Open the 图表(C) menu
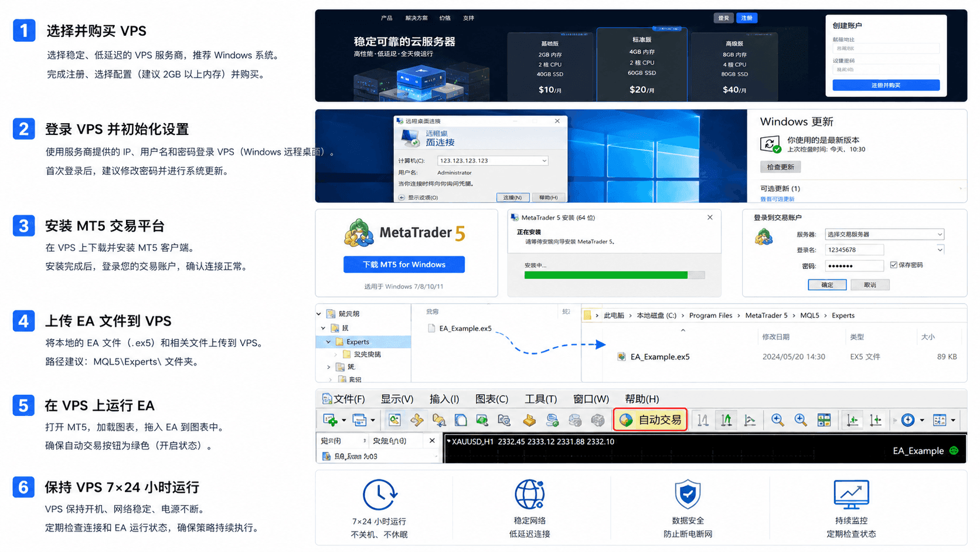 pyautogui.click(x=492, y=399)
